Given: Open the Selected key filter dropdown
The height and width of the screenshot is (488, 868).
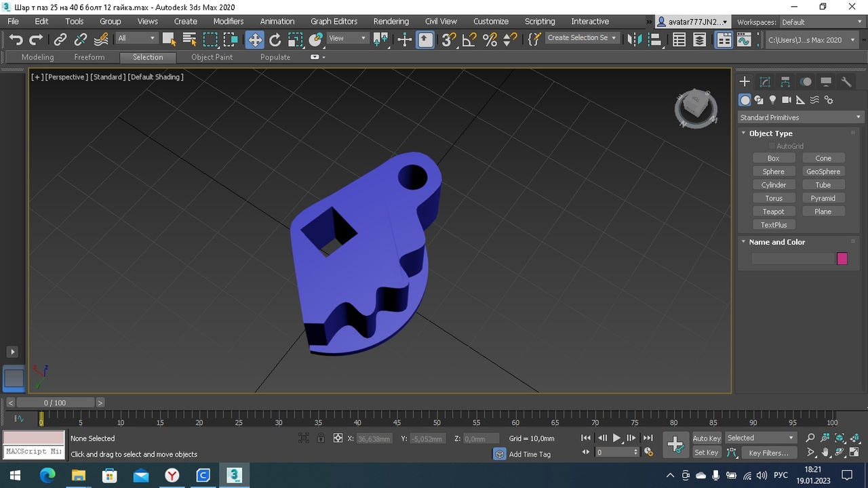Looking at the screenshot, I should [x=760, y=438].
